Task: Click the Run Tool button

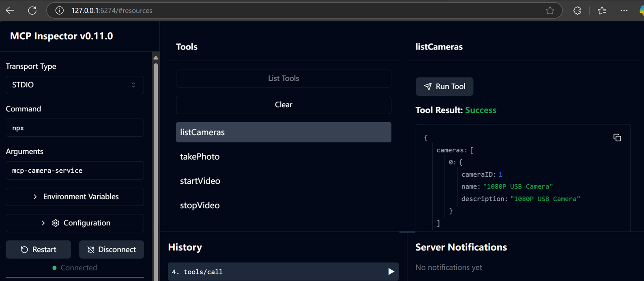Action: (444, 86)
